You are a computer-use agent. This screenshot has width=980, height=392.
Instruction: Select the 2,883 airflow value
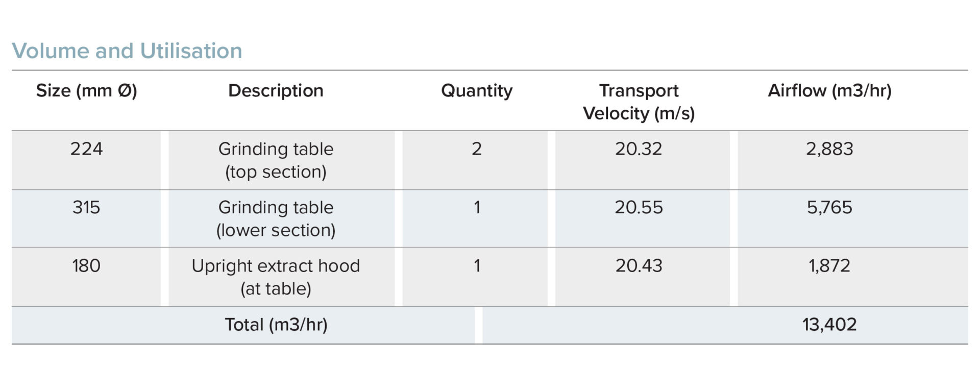829,149
